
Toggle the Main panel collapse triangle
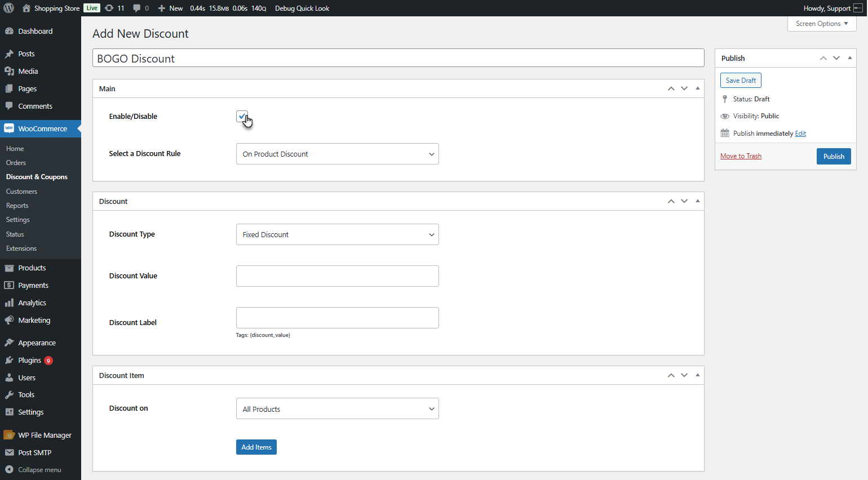pyautogui.click(x=698, y=88)
